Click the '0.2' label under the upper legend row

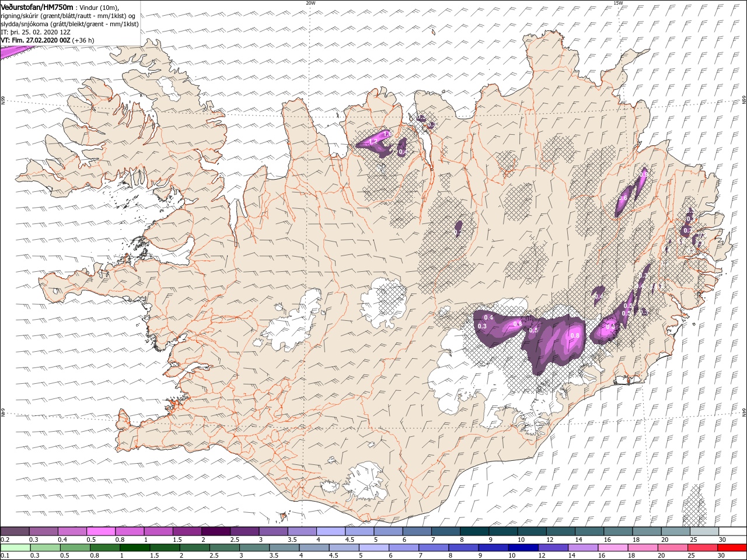tap(5, 540)
